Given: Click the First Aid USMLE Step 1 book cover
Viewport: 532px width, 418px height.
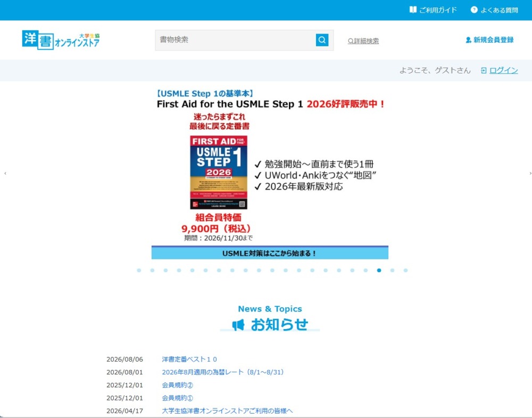Looking at the screenshot, I should tap(219, 173).
